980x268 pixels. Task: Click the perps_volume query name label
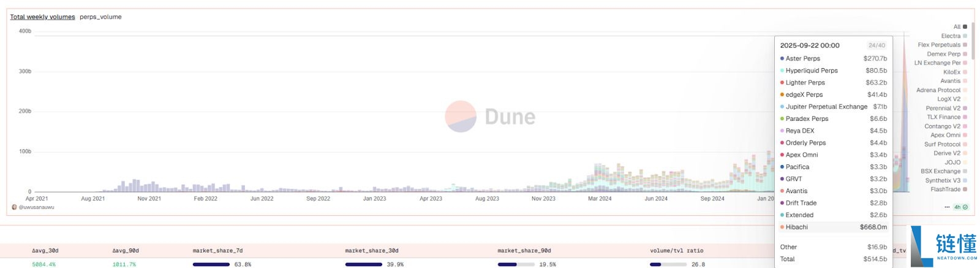(x=100, y=17)
